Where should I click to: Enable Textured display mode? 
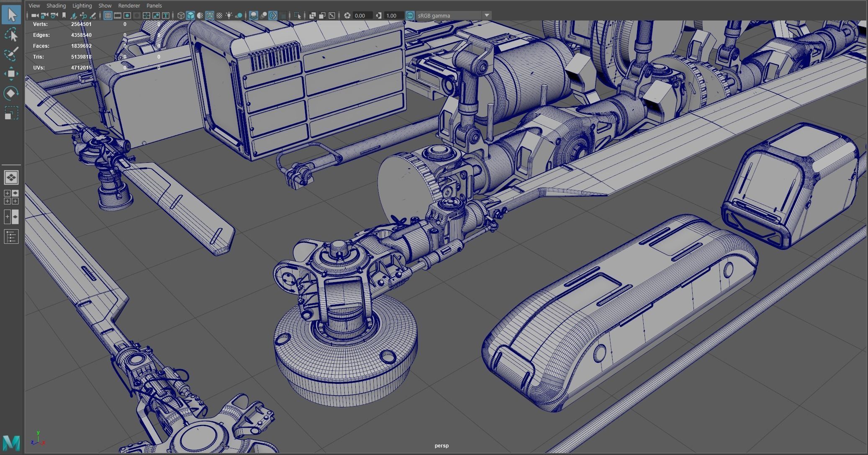tap(219, 15)
